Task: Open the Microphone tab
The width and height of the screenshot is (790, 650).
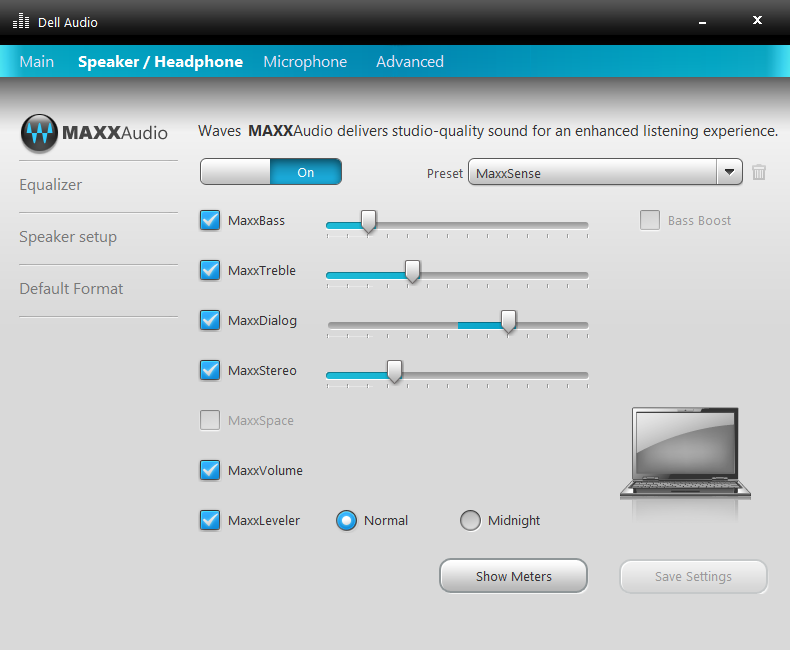Action: point(305,61)
